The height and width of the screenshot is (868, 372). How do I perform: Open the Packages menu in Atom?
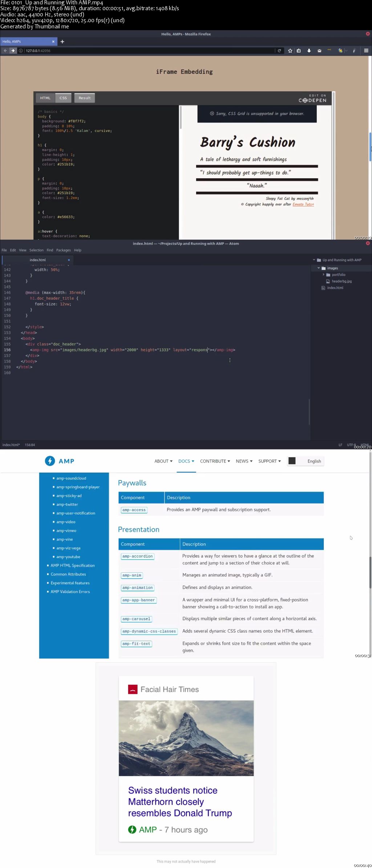pos(64,250)
